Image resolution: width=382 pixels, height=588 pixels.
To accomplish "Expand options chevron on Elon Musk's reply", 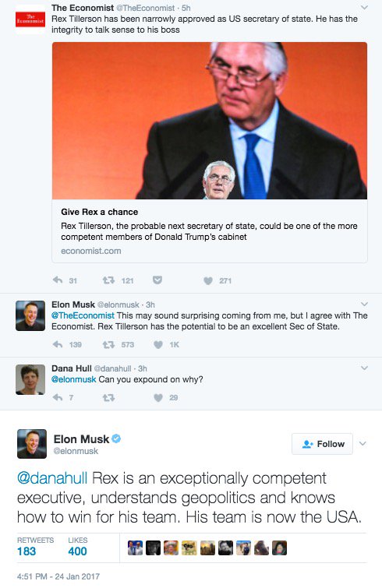I will click(364, 305).
